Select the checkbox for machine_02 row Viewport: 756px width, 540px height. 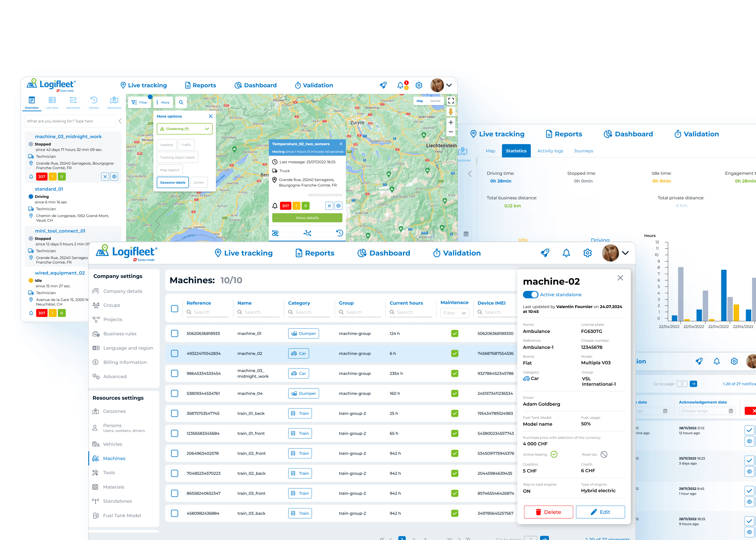[x=174, y=353]
